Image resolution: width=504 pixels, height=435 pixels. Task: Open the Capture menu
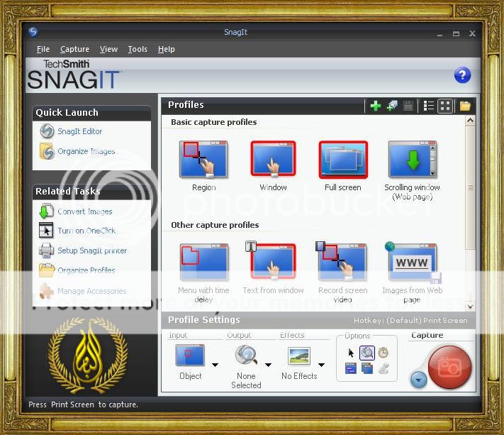click(74, 49)
